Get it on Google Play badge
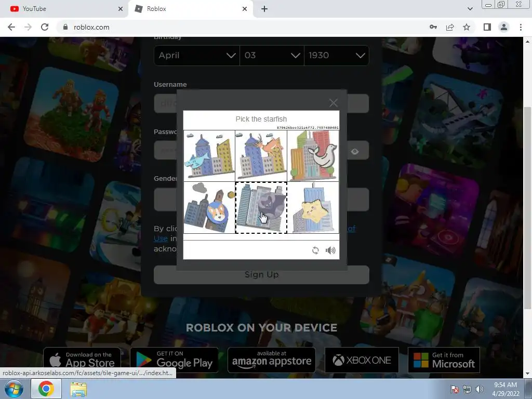Screen dimensions: 532x399 (175, 360)
